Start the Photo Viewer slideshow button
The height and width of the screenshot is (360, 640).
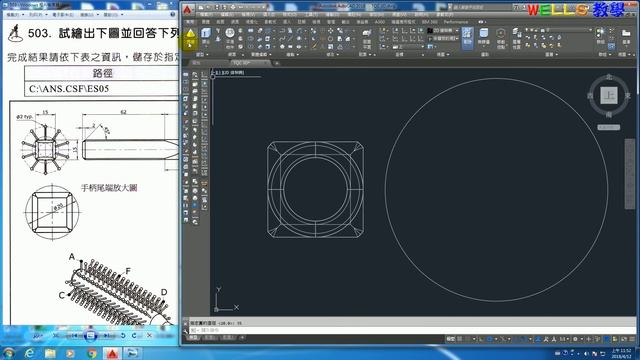[90, 336]
